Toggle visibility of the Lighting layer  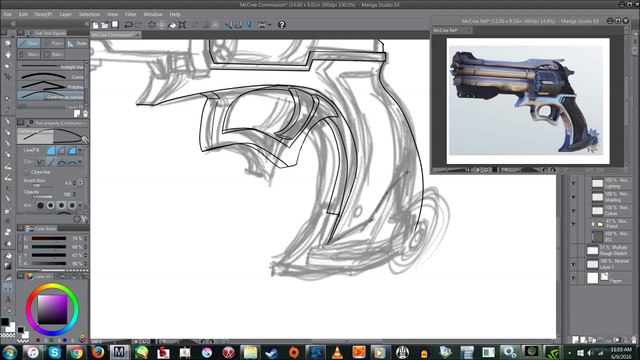(573, 184)
